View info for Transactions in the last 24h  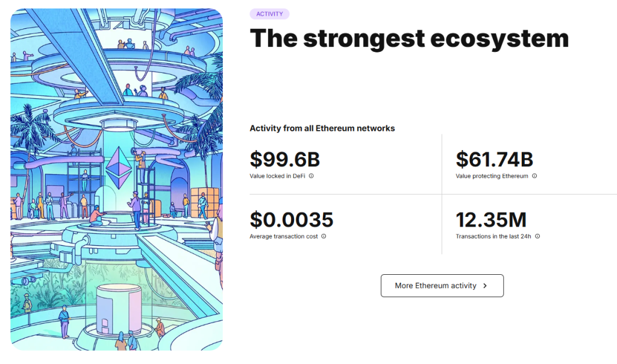pos(537,236)
